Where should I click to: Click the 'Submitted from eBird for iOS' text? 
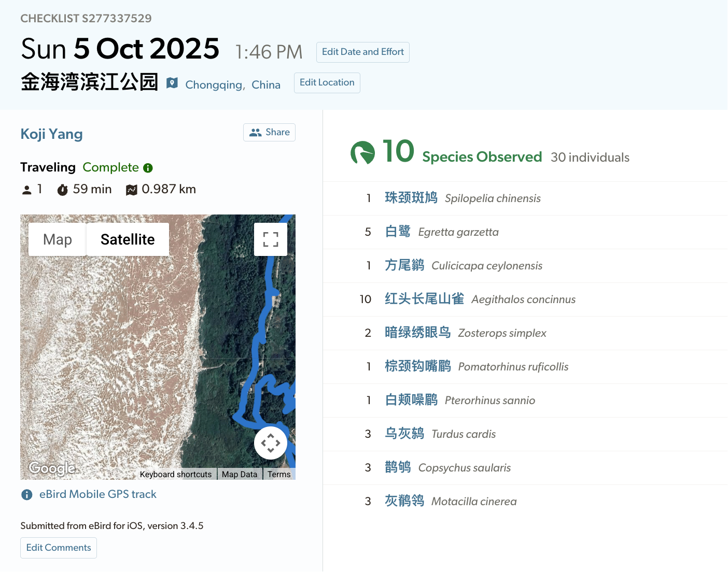[x=111, y=526]
